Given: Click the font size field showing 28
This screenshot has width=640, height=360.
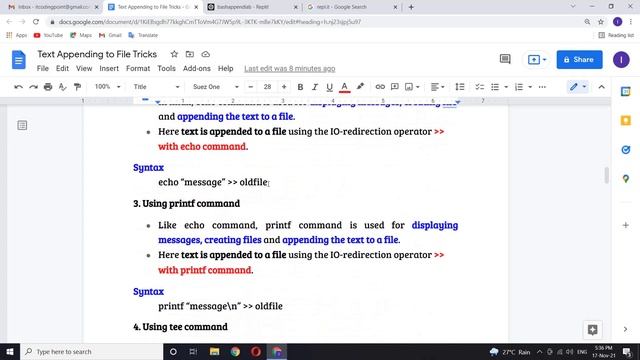Looking at the screenshot, I should point(267,87).
